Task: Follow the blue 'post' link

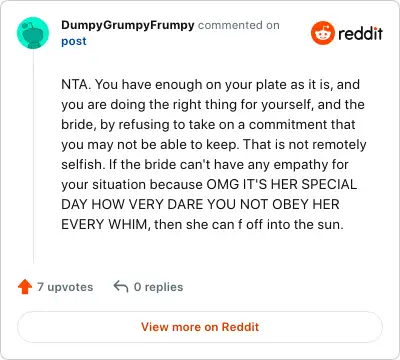Action: pyautogui.click(x=74, y=41)
